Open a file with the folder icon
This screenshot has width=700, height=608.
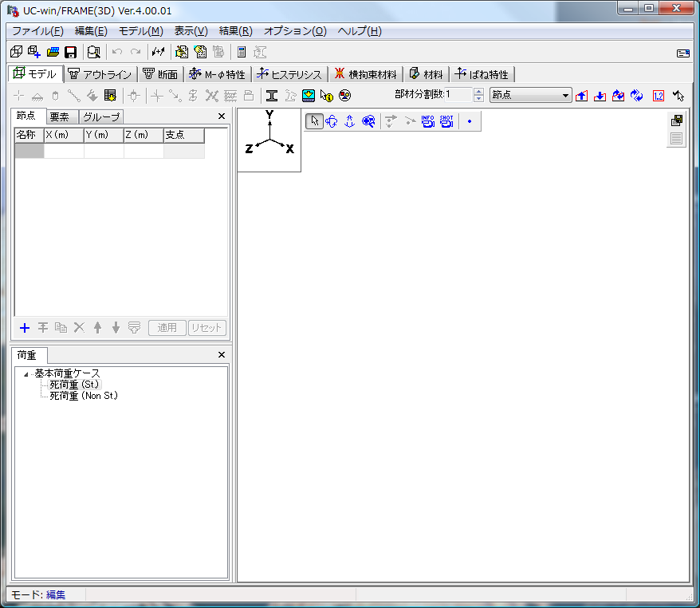point(53,53)
